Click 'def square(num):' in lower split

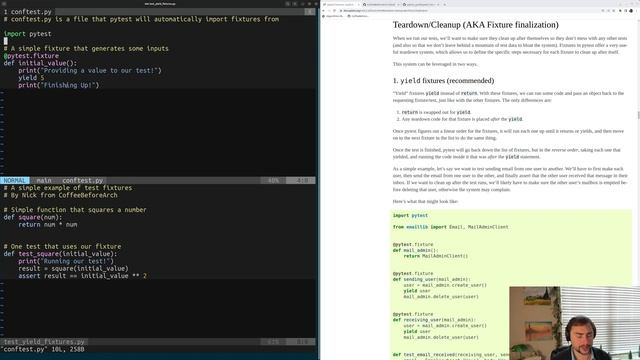pos(33,217)
